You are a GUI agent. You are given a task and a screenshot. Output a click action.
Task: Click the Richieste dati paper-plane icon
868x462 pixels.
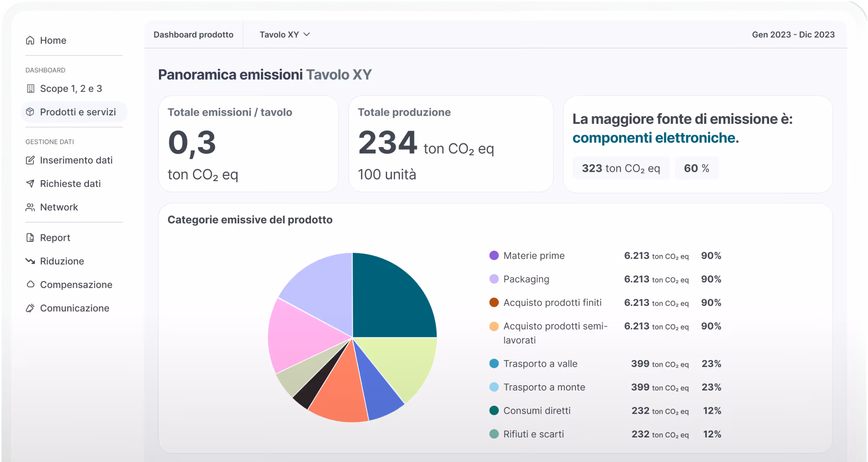[30, 184]
